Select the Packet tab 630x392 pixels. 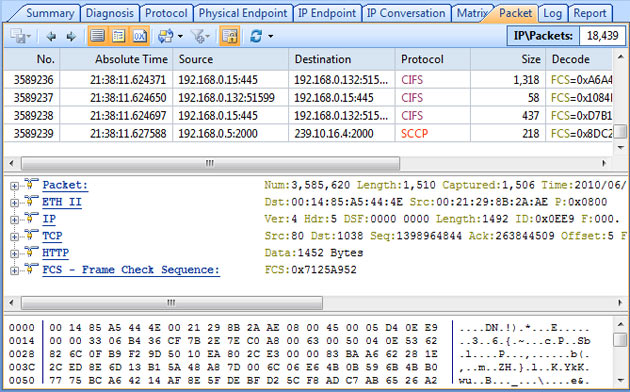point(515,13)
